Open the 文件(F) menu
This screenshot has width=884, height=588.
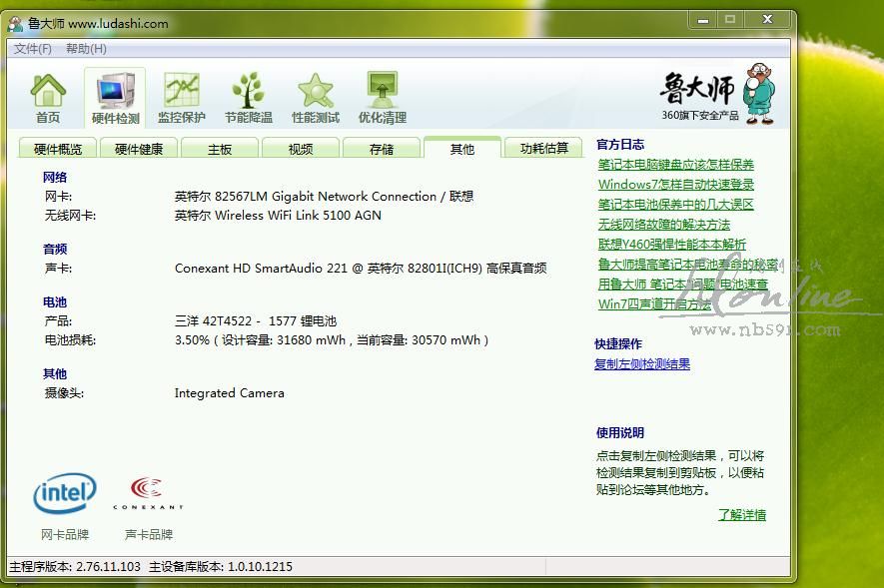pos(33,49)
